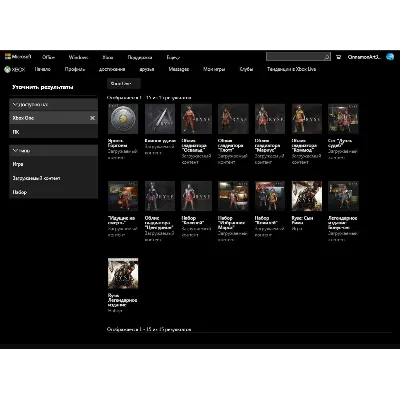Image resolution: width=400 pixels, height=400 pixels.
Task: Open the Мои игры tab
Action: click(x=214, y=69)
